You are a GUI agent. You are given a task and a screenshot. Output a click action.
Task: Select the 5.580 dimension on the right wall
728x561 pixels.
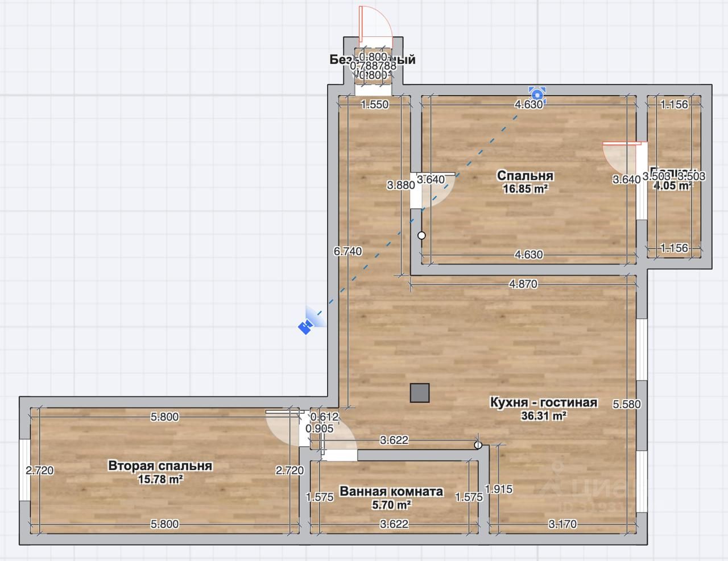tap(626, 405)
